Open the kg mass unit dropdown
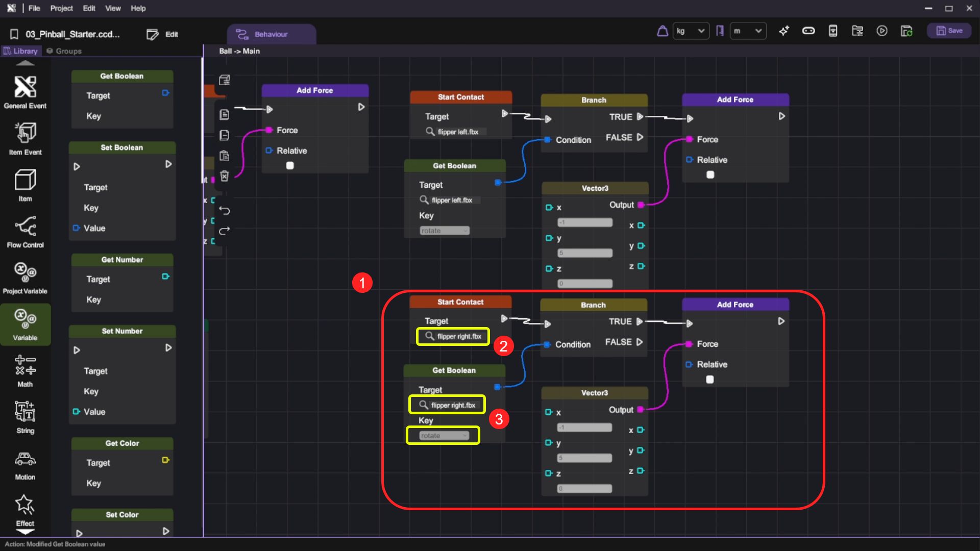The height and width of the screenshot is (551, 980). [x=691, y=31]
